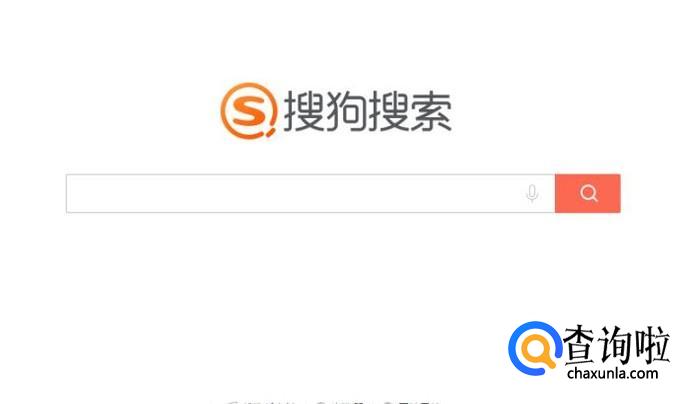
Task: Submit the query with the red search button
Action: pos(588,194)
